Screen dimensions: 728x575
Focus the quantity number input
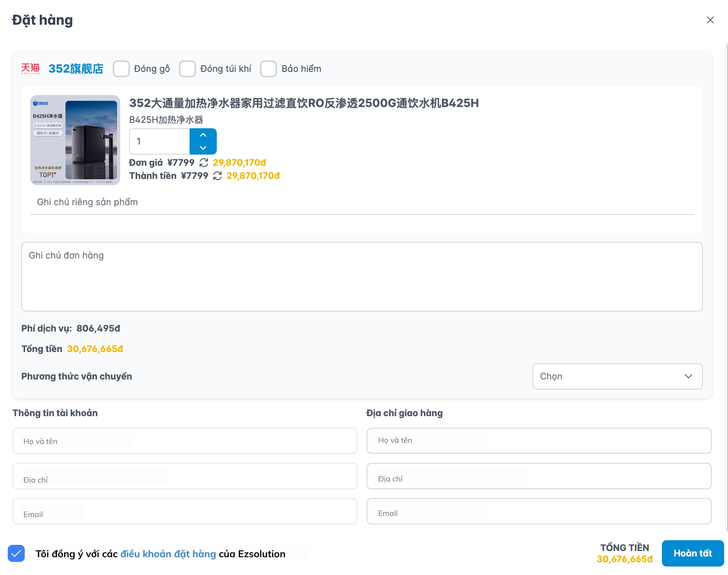click(159, 141)
